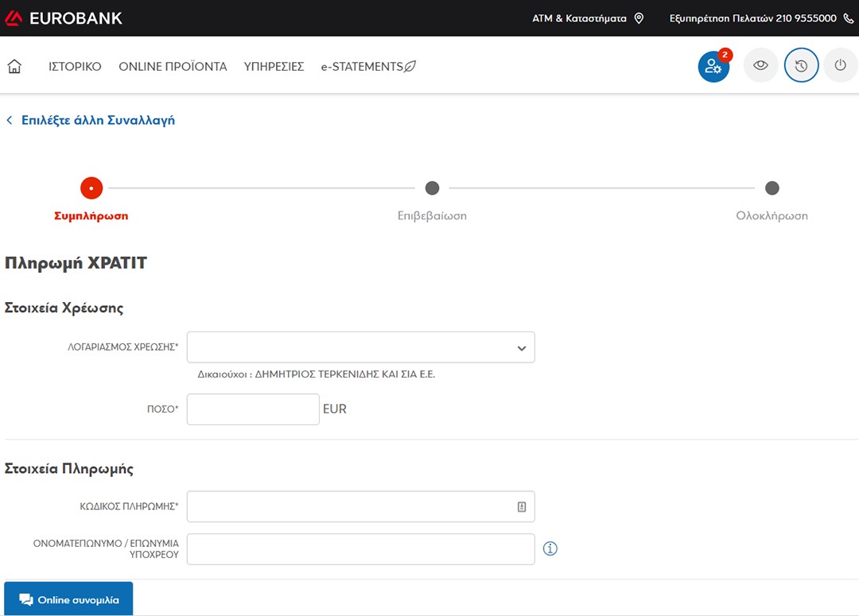Open the session history clock icon
This screenshot has height=616, width=859.
pos(801,66)
